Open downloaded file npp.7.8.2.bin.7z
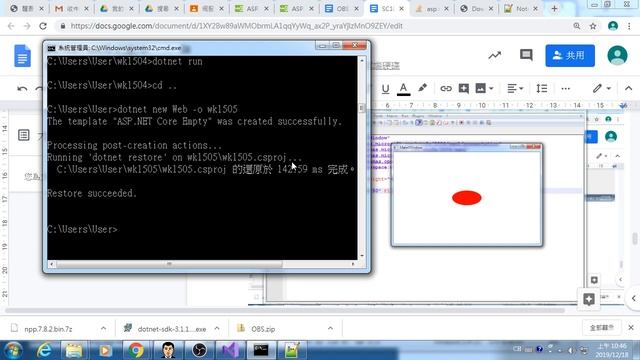 (48, 329)
